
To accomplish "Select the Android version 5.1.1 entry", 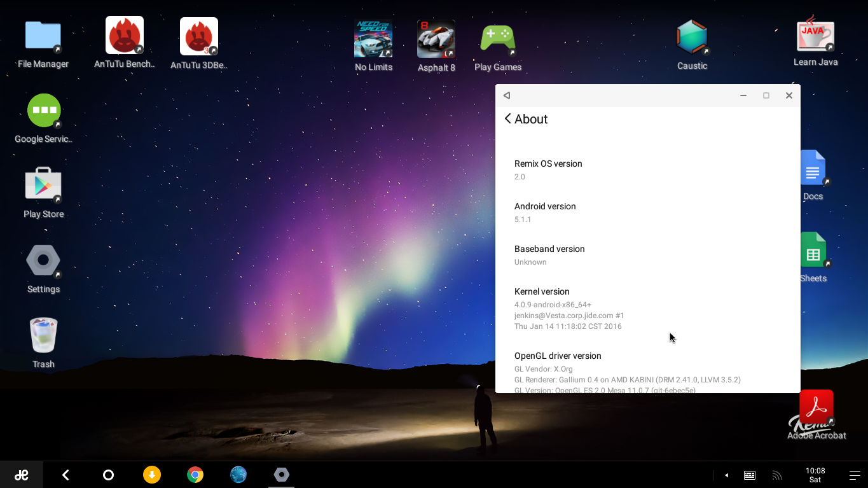I will [648, 213].
